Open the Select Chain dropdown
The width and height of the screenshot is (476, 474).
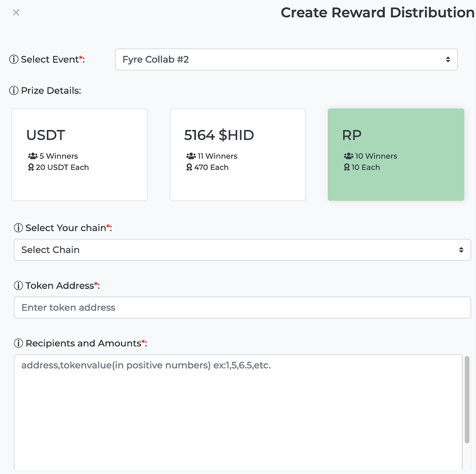(x=242, y=250)
